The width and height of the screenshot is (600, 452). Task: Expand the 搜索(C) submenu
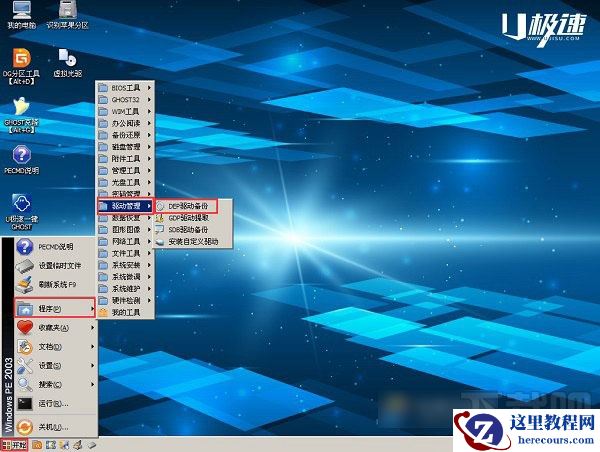tap(56, 384)
